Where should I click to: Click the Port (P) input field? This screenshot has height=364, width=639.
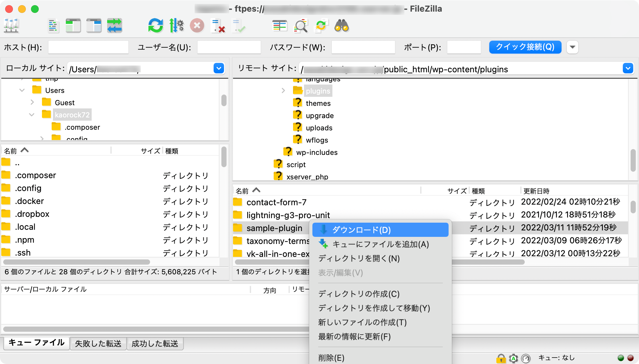[x=464, y=47]
